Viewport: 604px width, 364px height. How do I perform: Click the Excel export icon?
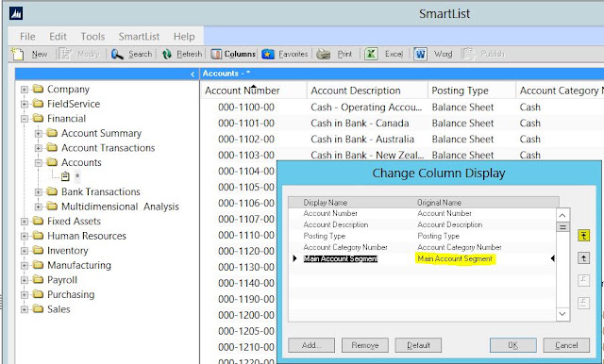(x=371, y=54)
